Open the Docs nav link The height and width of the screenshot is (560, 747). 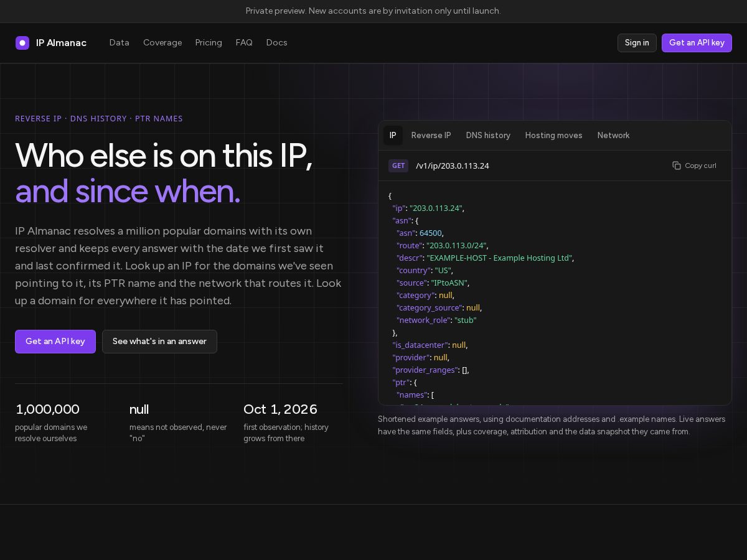pos(277,43)
